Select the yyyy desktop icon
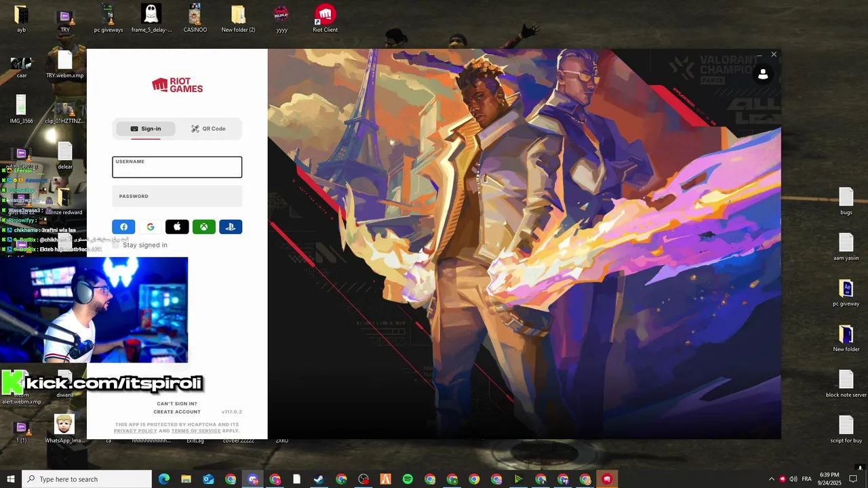Screen dimensions: 868x488 (281, 18)
